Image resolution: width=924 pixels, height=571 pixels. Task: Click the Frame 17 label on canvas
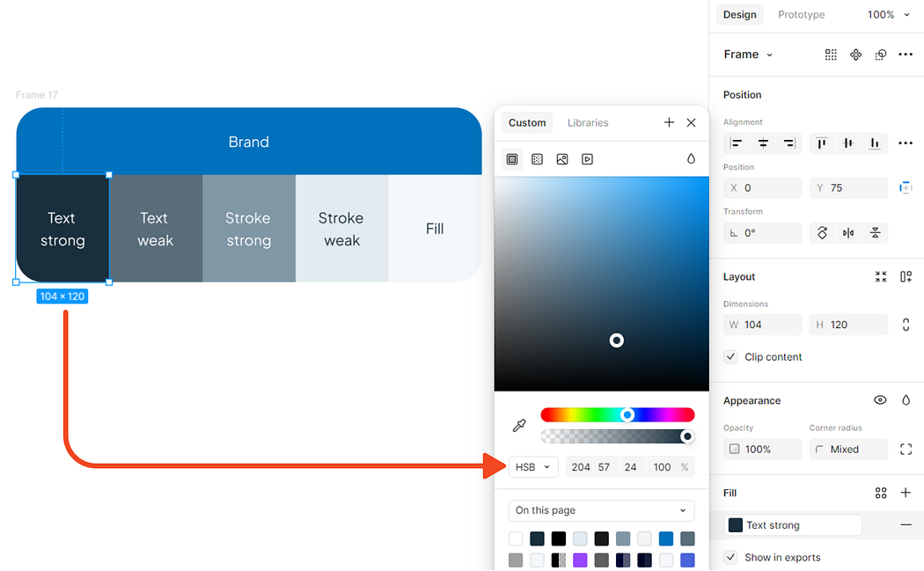click(x=37, y=95)
